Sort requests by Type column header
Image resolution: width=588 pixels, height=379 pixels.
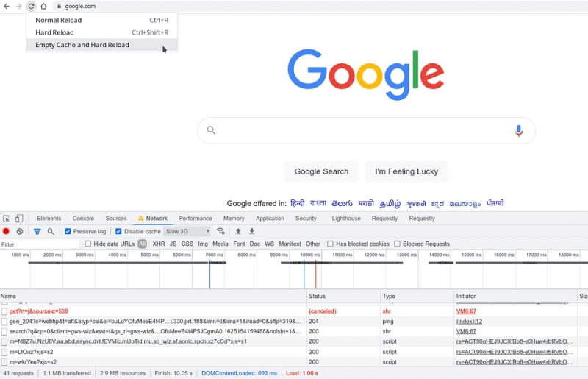coord(417,296)
